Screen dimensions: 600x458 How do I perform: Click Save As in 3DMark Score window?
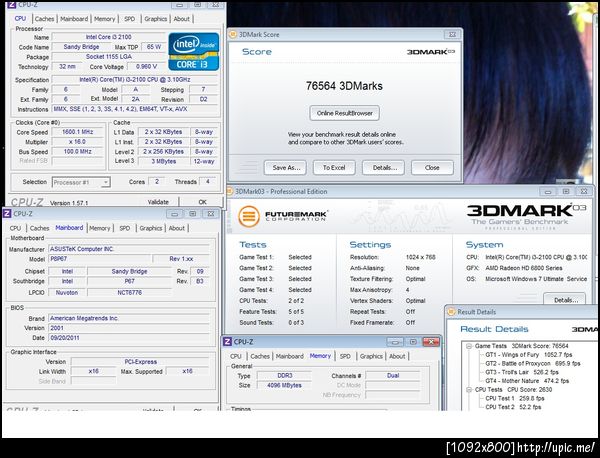tap(285, 168)
